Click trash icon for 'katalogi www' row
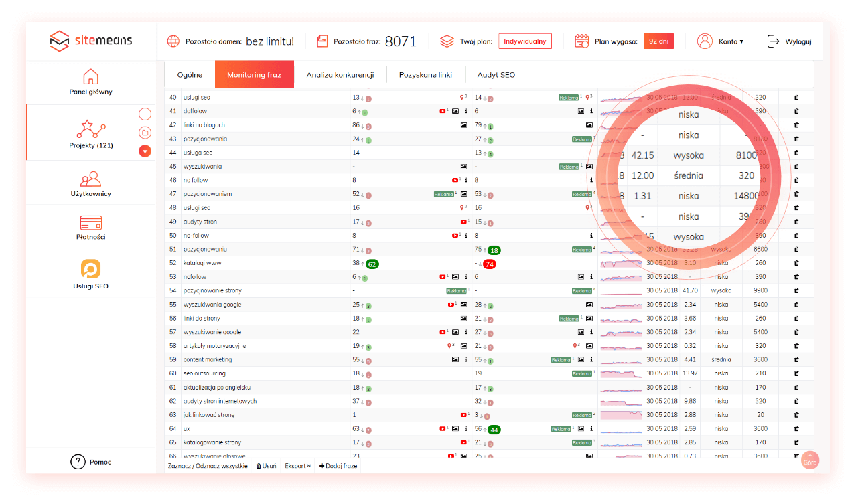 [796, 263]
